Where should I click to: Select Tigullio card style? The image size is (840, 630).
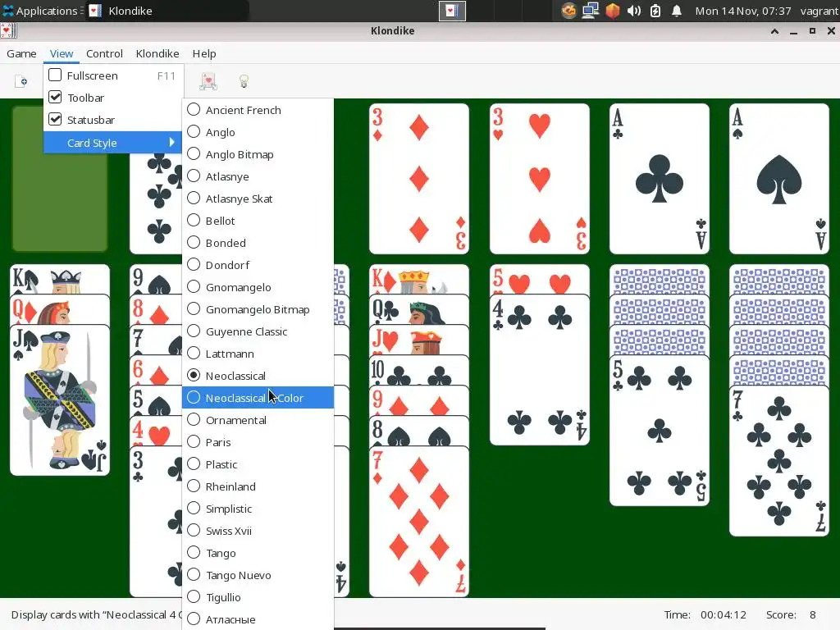click(258, 597)
